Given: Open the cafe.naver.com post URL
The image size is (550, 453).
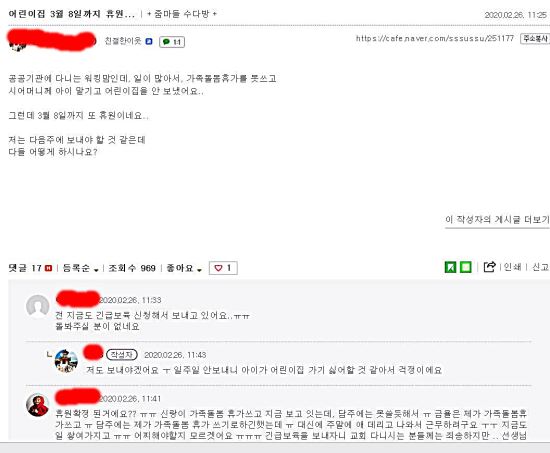Looking at the screenshot, I should 435,39.
